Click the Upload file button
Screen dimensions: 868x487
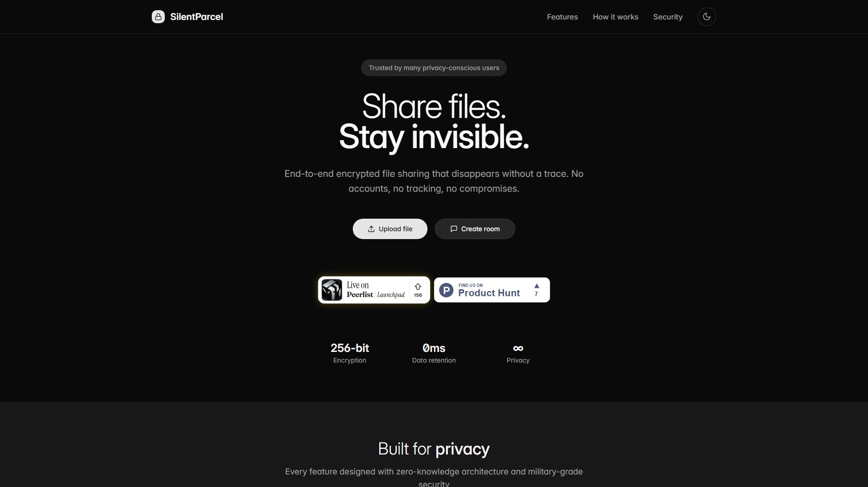pos(390,229)
